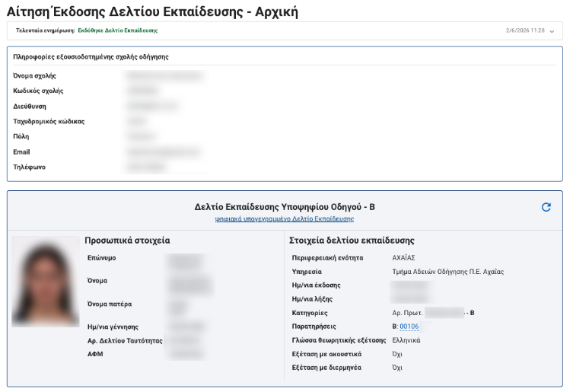Viewport: 573px width, 392px height.
Task: Click the Πόλη label
Action: click(21, 136)
